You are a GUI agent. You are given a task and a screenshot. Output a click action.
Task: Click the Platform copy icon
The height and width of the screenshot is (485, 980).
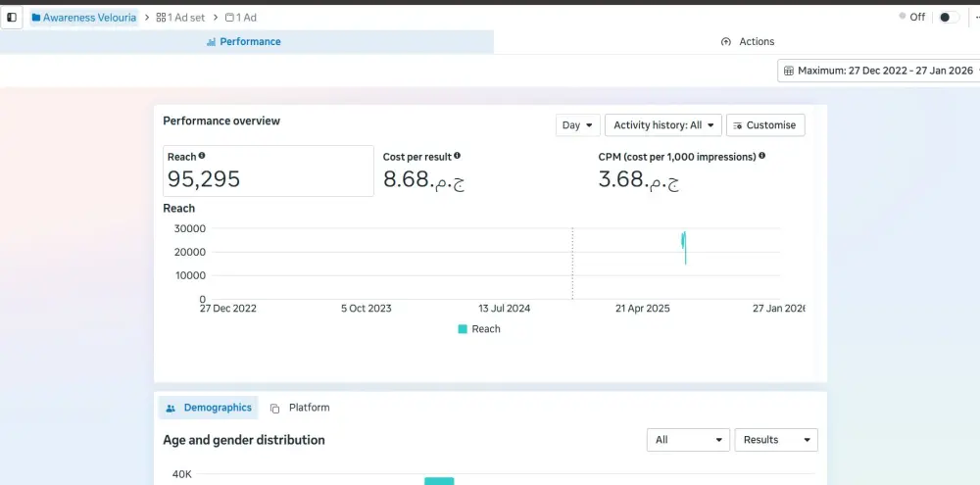[x=275, y=409]
